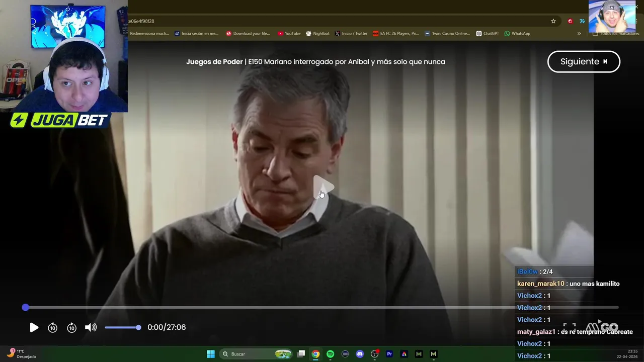
Task: Expand the hidden bookmarks chevron
Action: tap(579, 34)
